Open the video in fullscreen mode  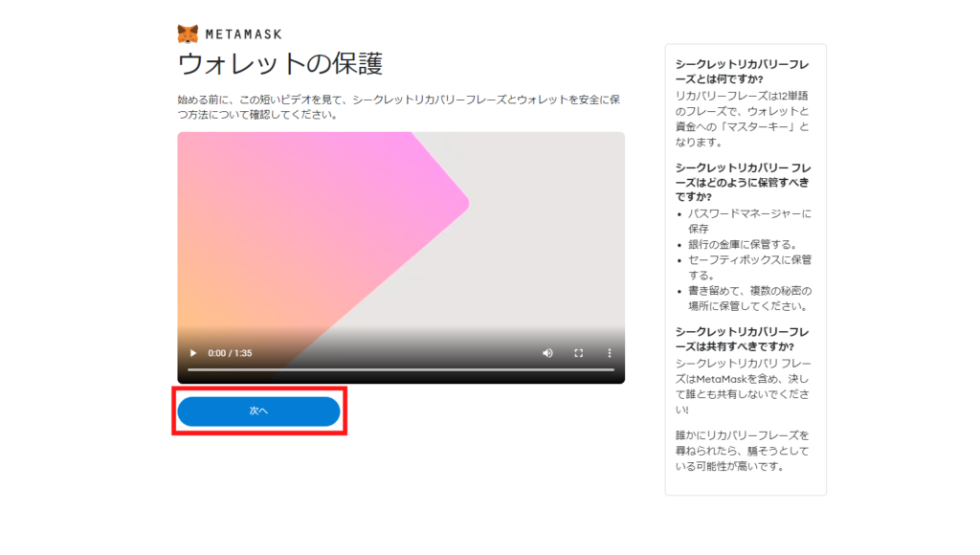[x=579, y=353]
